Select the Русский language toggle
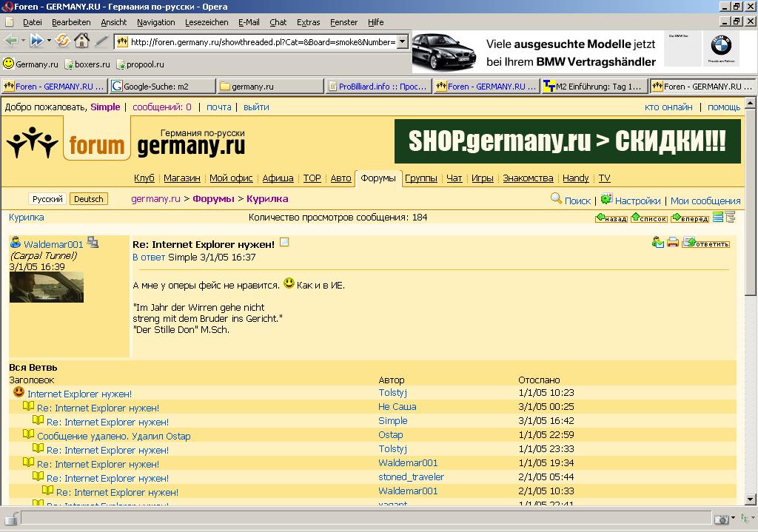 (47, 199)
